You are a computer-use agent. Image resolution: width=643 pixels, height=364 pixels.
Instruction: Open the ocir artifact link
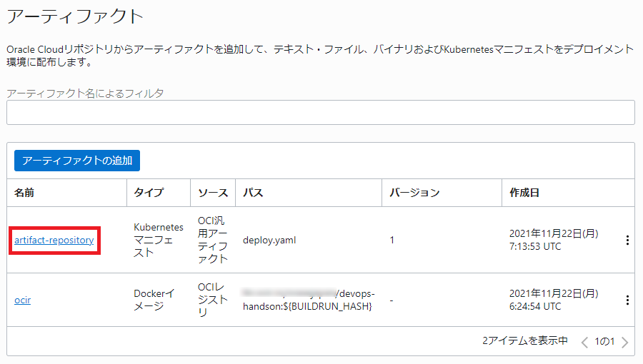(22, 300)
